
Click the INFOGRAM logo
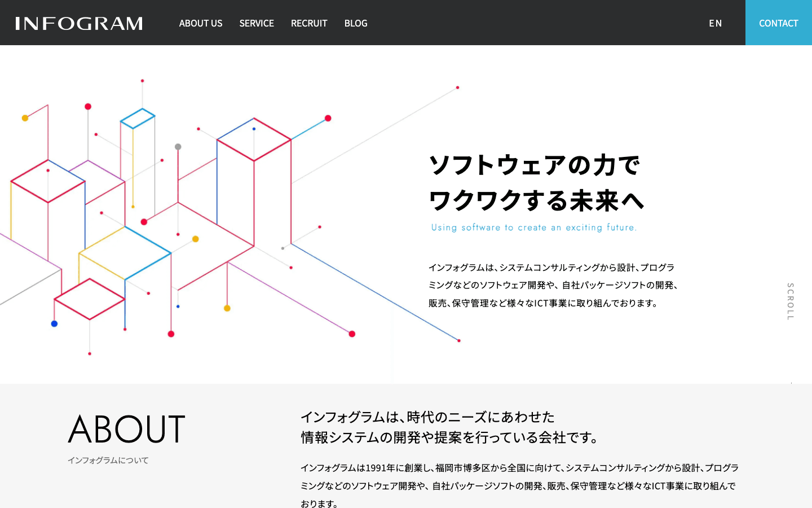pyautogui.click(x=79, y=23)
